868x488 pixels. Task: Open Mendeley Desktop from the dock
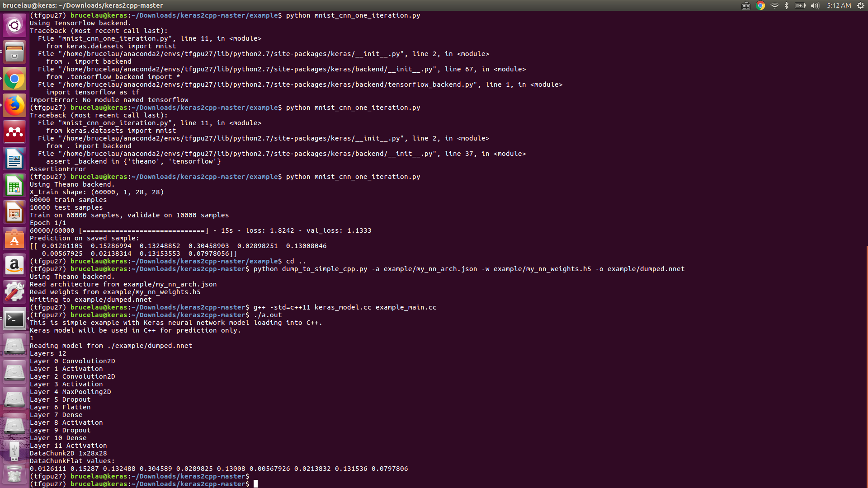point(14,132)
